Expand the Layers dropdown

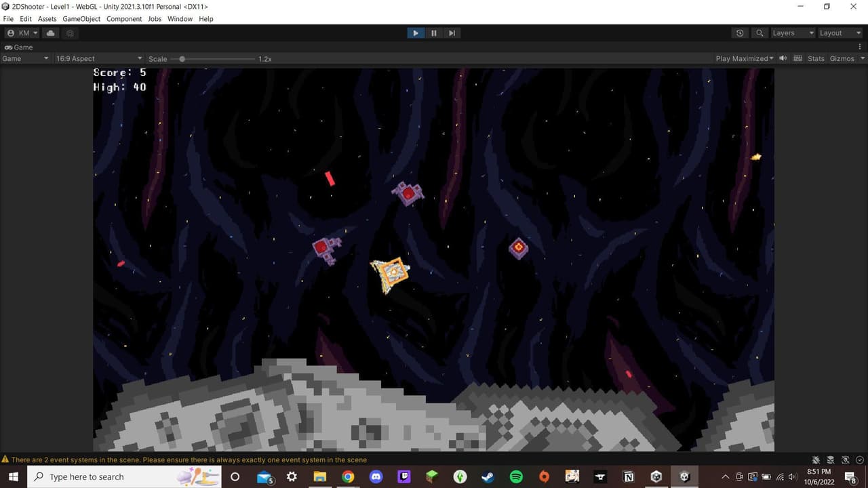792,33
